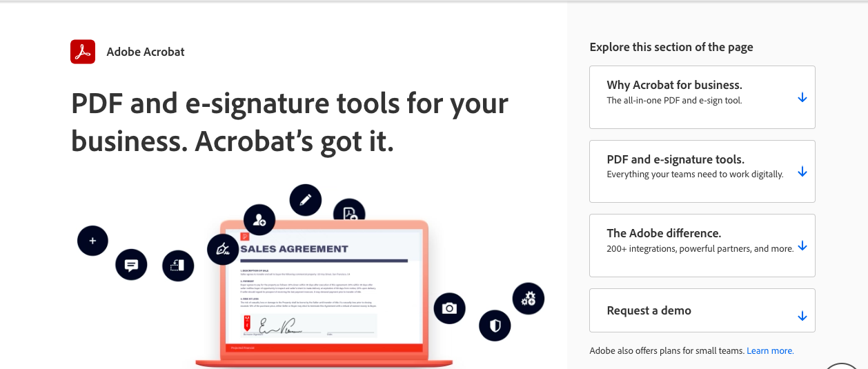
Task: Click the Adobe Acrobat product name text
Action: click(x=146, y=52)
